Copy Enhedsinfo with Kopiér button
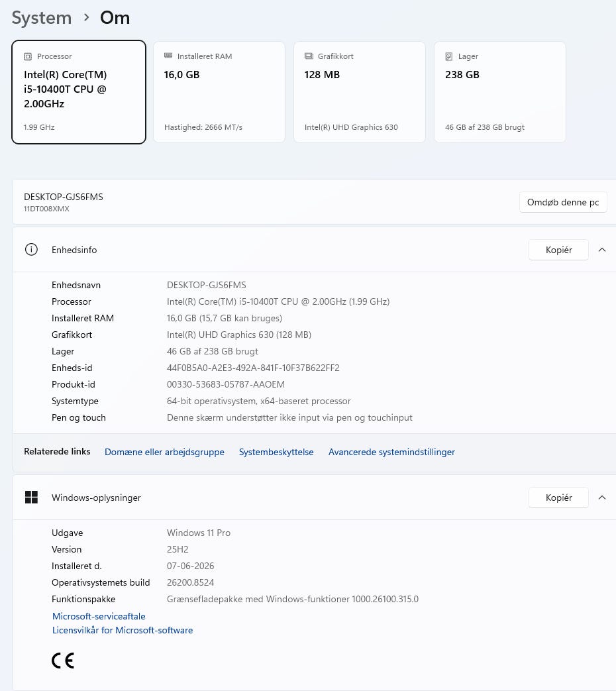Image resolution: width=616 pixels, height=691 pixels. tap(558, 250)
